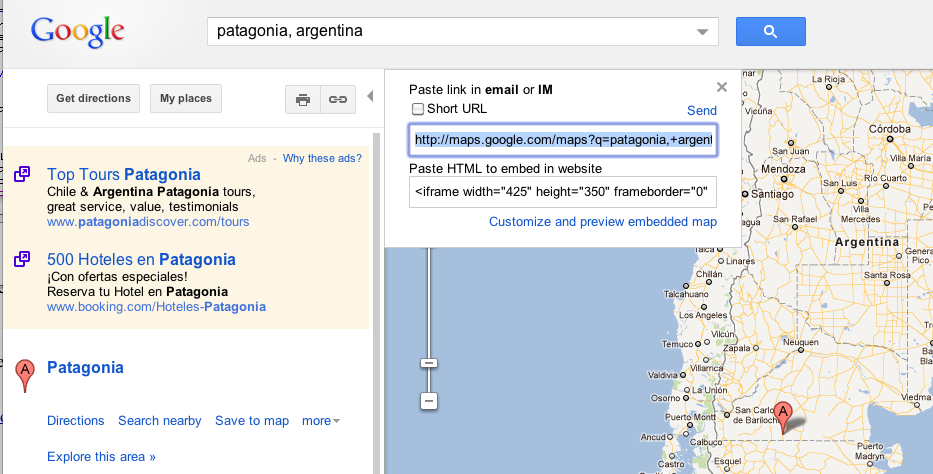Click the maps URL link field
933x474 pixels.
(x=562, y=141)
